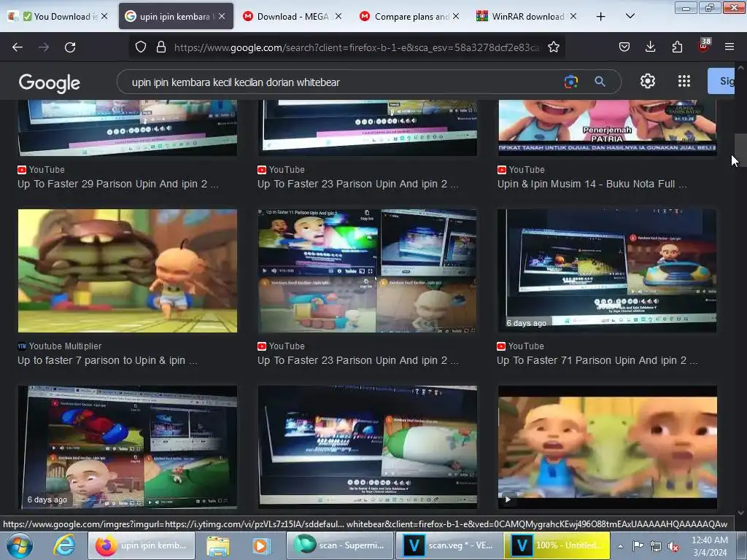Select the upin ipin kembara tab
This screenshot has width=747, height=560.
click(176, 17)
